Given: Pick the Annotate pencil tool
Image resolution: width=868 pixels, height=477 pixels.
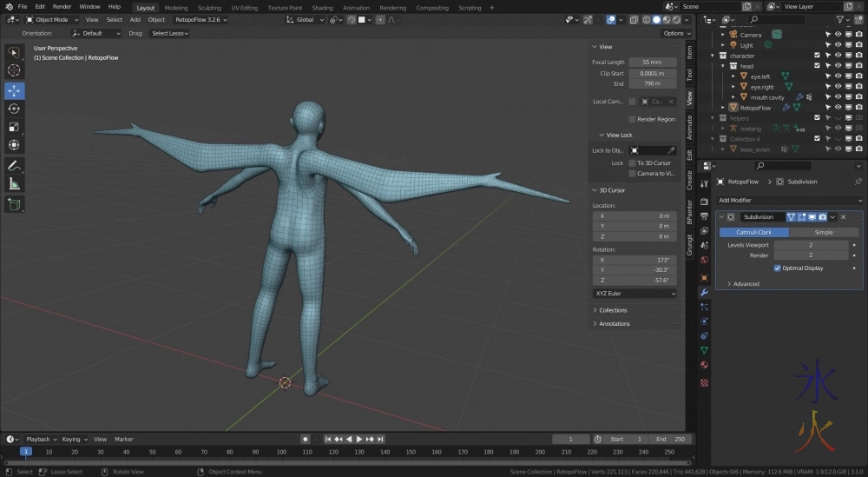Looking at the screenshot, I should tap(14, 165).
